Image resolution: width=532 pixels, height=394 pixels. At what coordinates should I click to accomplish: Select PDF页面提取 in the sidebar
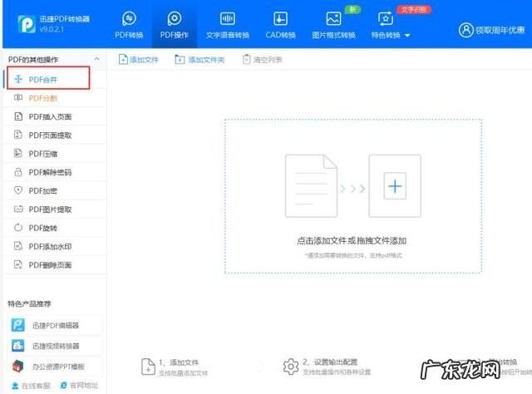[x=54, y=135]
